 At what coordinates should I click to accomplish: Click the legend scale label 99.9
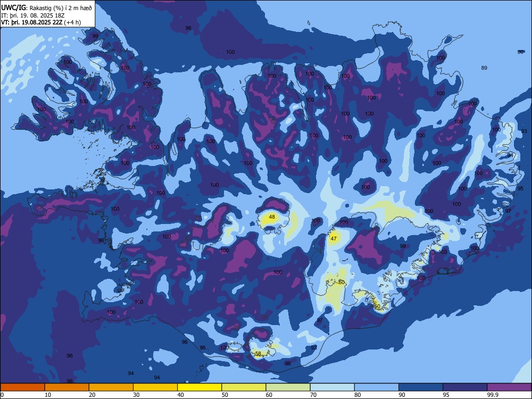[x=493, y=395]
